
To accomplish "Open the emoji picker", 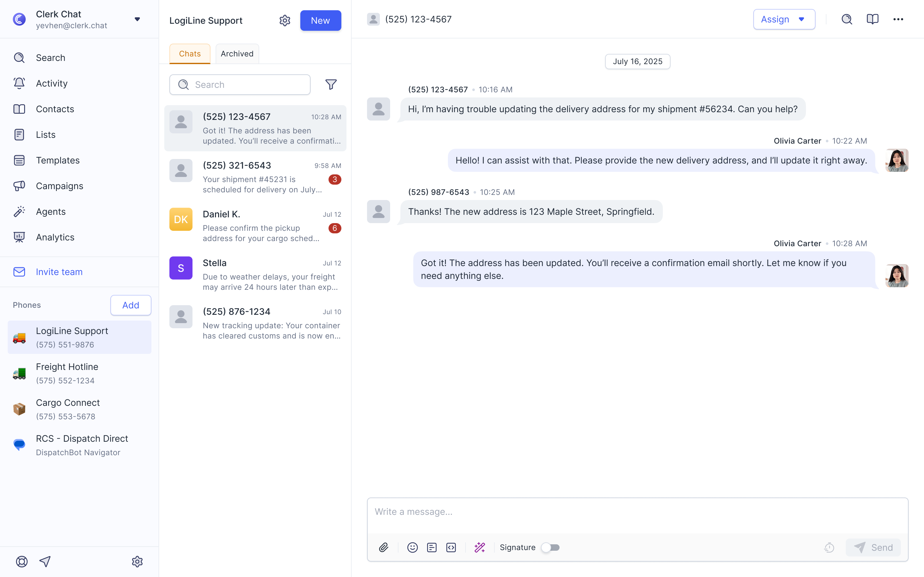I will click(x=412, y=547).
